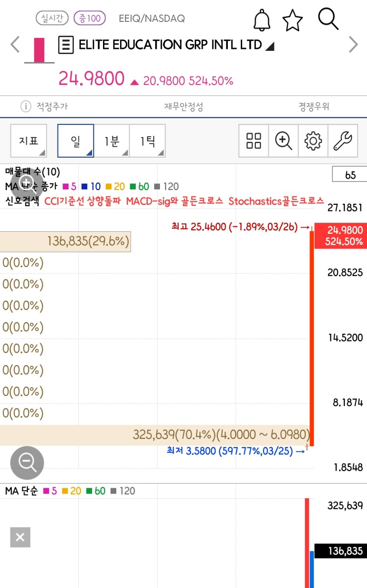The image size is (367, 588).
Task: Go to next stock arrow
Action: [x=353, y=45]
